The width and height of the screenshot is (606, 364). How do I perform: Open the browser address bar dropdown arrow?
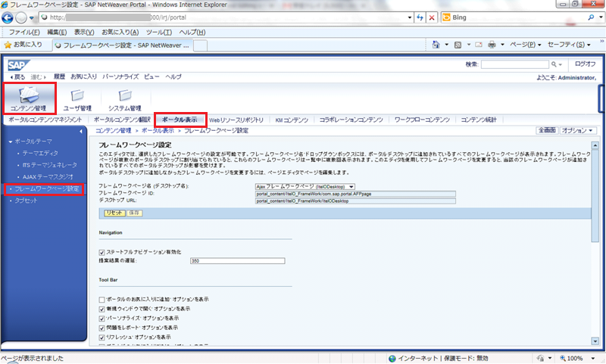[x=410, y=17]
